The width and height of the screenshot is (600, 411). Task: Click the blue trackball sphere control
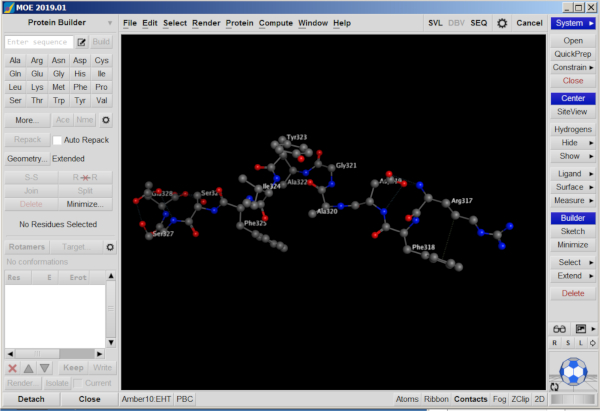pyautogui.click(x=573, y=370)
